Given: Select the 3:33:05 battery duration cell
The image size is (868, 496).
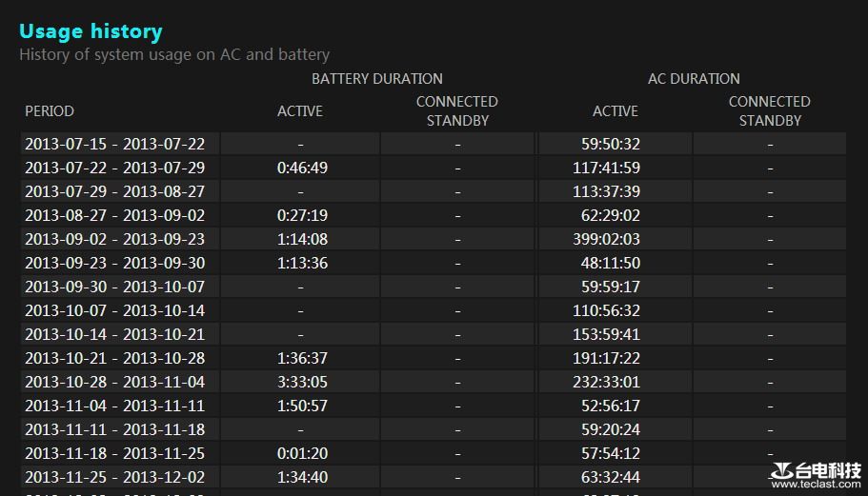Looking at the screenshot, I should (x=302, y=382).
